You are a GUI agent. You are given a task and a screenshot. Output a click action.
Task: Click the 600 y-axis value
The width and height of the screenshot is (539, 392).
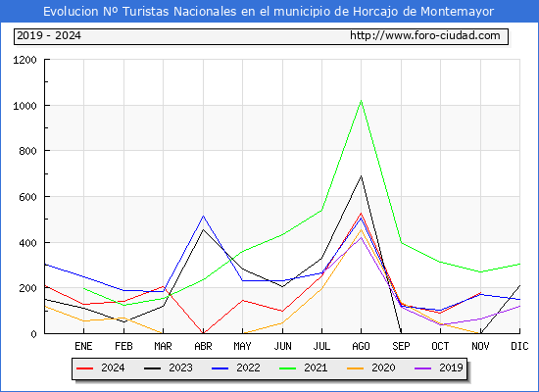click(27, 197)
